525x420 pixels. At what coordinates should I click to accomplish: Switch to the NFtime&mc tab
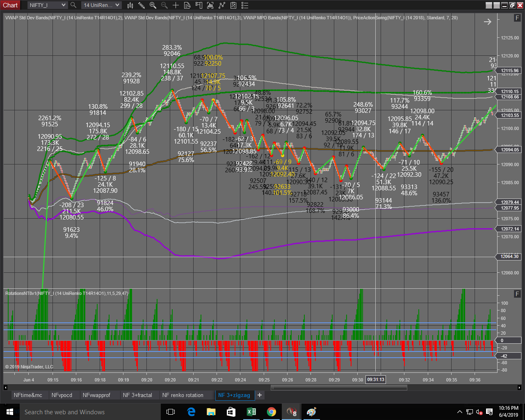click(28, 395)
